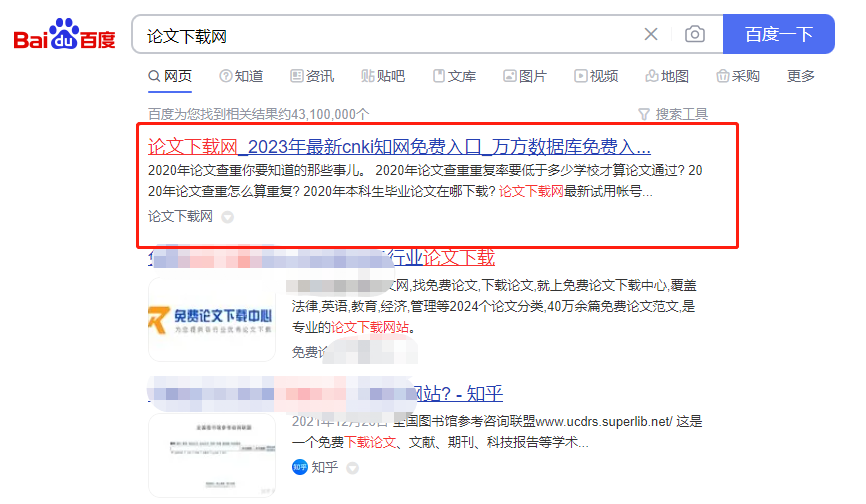866x504 pixels.
Task: Expand the 更多 menu
Action: (801, 76)
